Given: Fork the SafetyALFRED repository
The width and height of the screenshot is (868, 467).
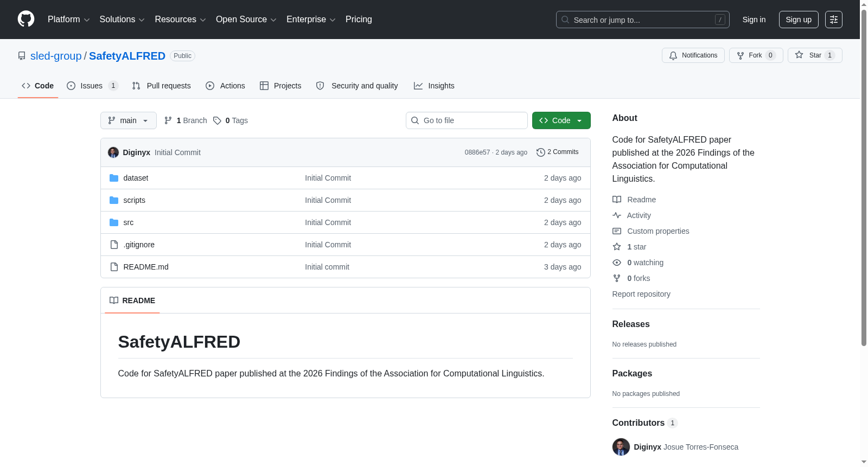Looking at the screenshot, I should pos(756,55).
